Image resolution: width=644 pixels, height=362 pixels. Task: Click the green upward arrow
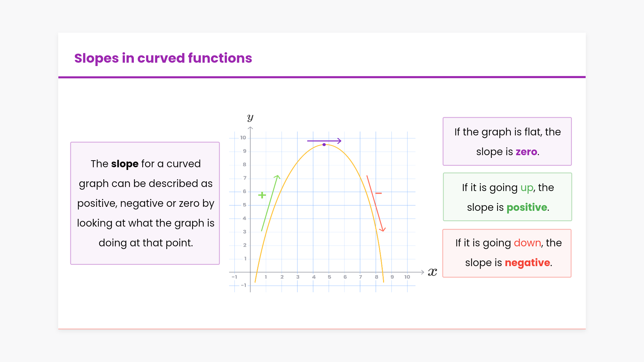coord(270,203)
